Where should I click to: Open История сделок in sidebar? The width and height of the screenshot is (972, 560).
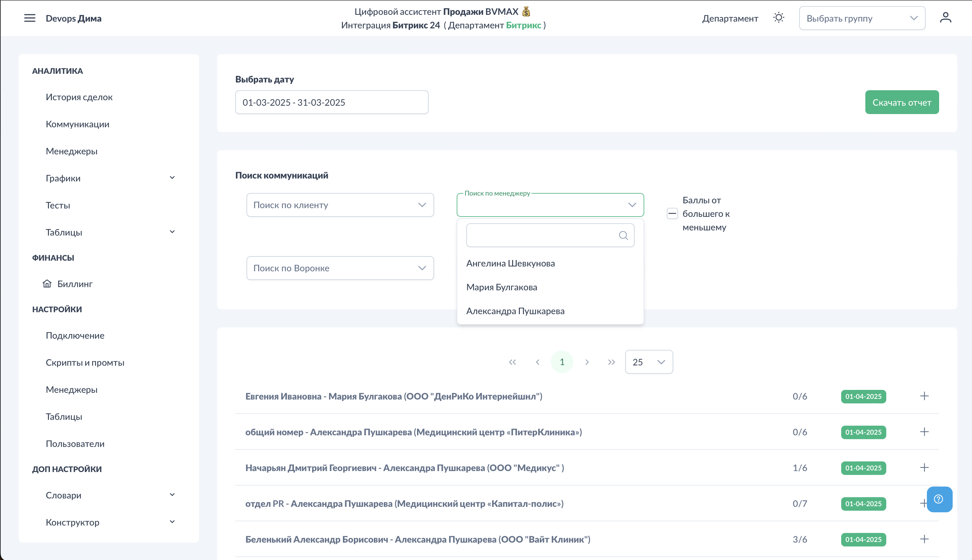pos(79,97)
